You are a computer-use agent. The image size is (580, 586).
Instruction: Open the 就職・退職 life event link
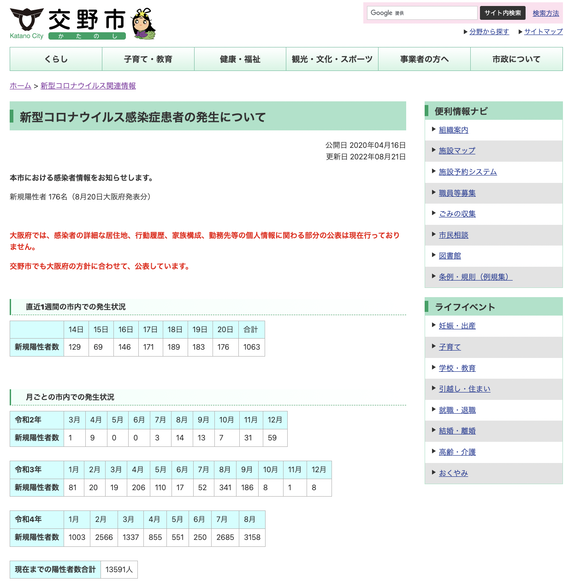click(x=457, y=410)
